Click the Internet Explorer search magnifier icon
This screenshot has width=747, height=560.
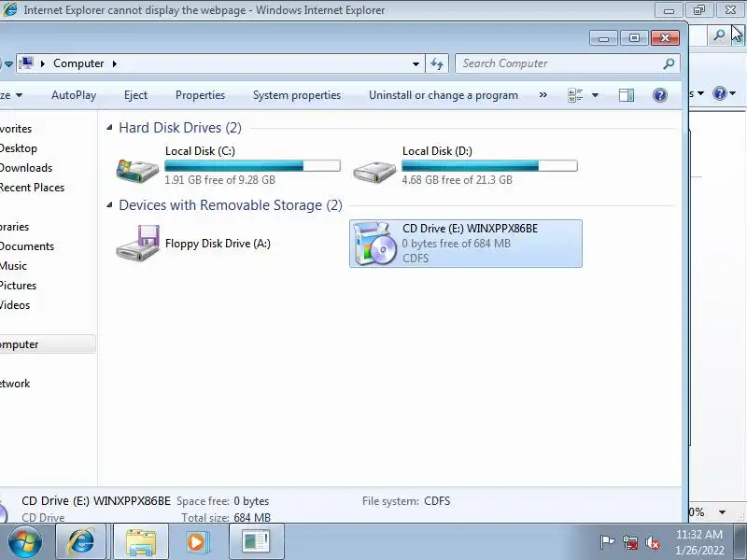[x=719, y=35]
